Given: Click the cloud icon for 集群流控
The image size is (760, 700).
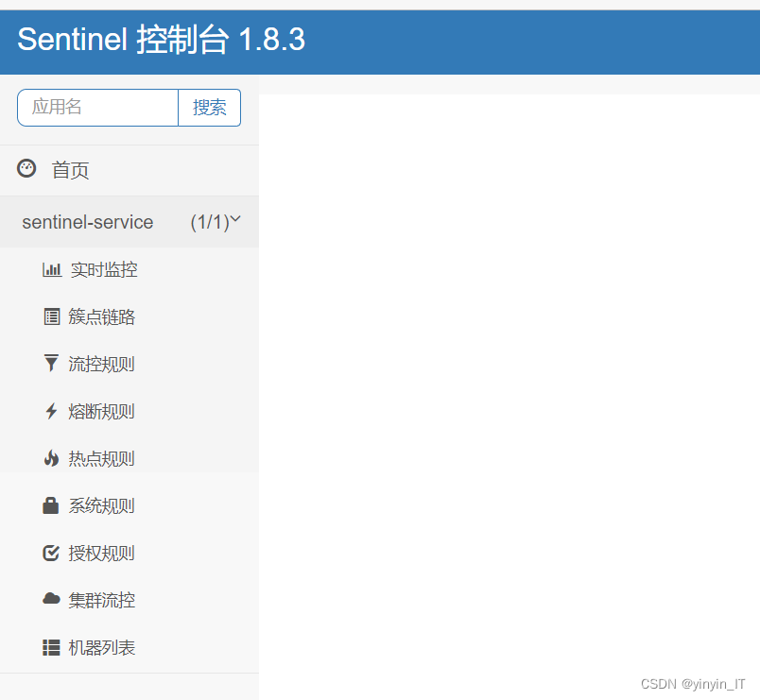Looking at the screenshot, I should (x=51, y=599).
